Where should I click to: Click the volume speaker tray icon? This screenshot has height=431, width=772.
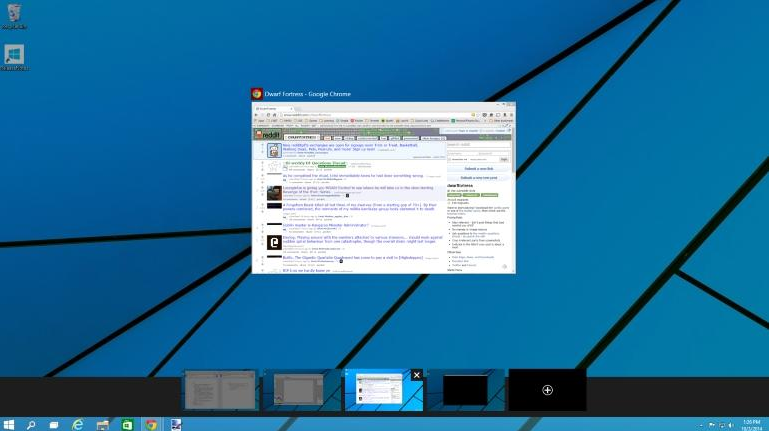pos(731,425)
